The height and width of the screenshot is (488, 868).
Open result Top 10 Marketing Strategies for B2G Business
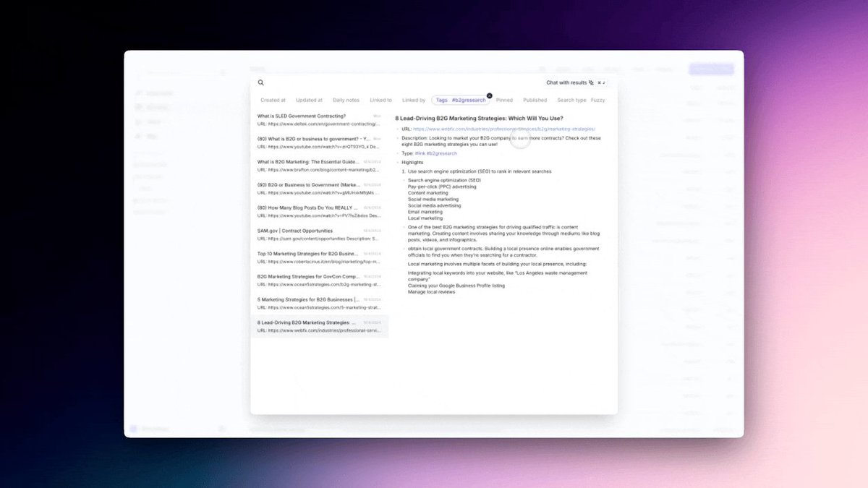point(319,257)
